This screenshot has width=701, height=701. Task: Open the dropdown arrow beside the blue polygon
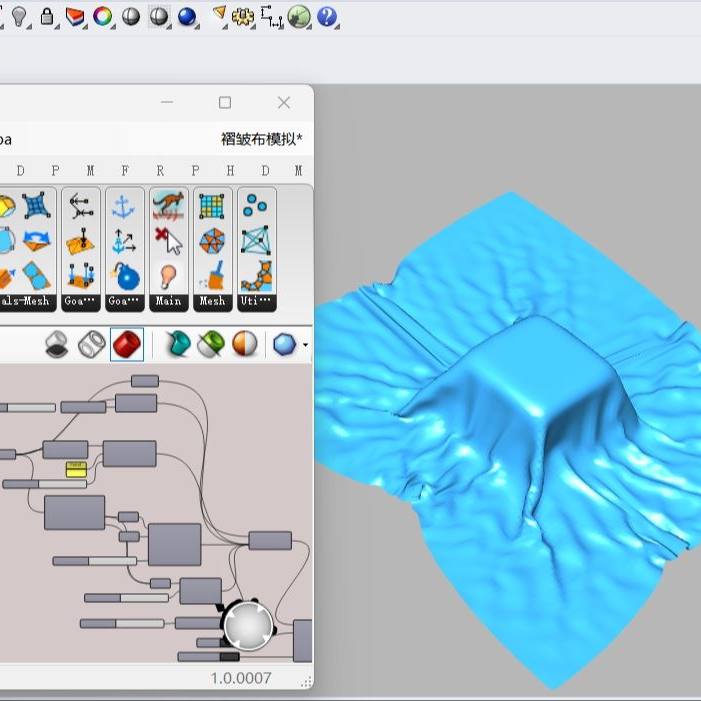click(x=305, y=345)
